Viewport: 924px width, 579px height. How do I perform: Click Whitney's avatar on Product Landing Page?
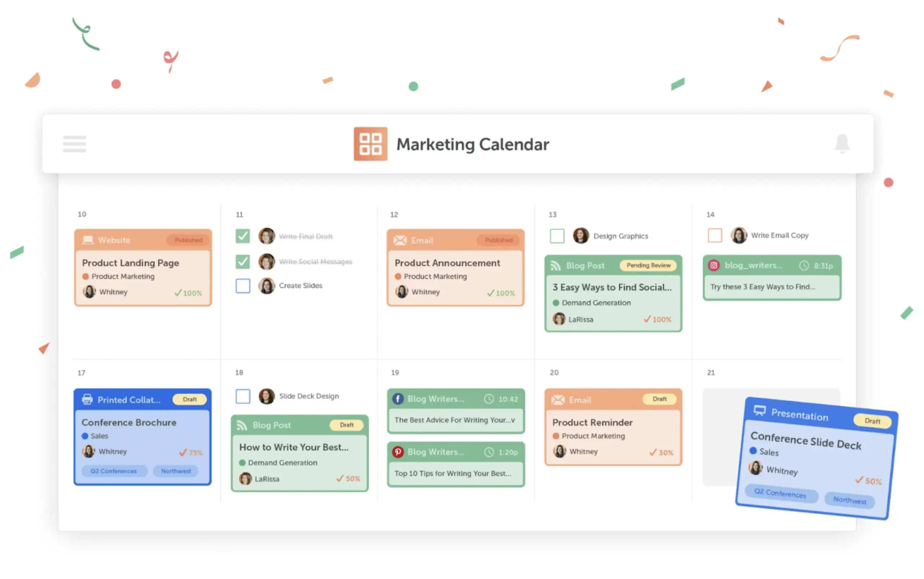tap(90, 292)
